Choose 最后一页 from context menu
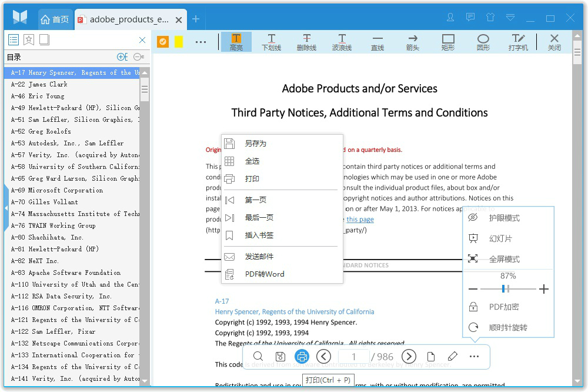Image resolution: width=588 pixels, height=392 pixels. (282, 217)
